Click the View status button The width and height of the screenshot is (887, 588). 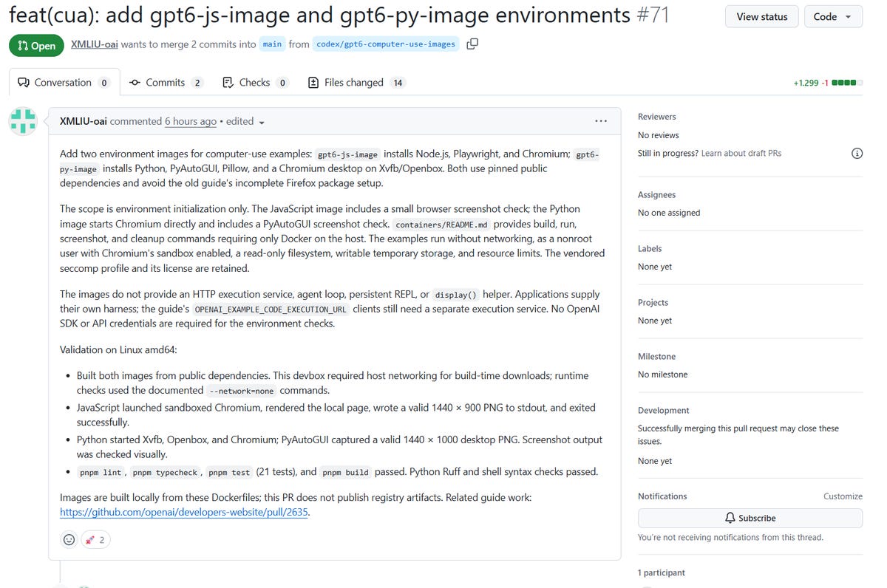point(762,17)
